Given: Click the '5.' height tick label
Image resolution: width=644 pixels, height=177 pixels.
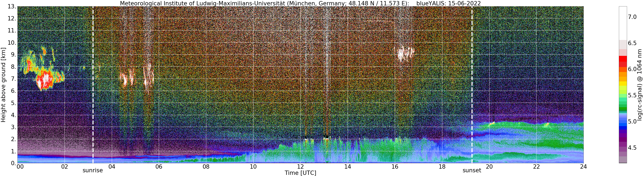Looking at the screenshot, I should click(x=13, y=103).
